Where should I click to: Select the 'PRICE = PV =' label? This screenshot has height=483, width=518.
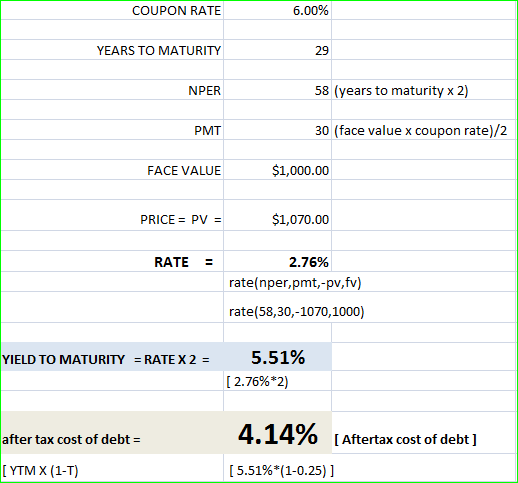(x=181, y=220)
